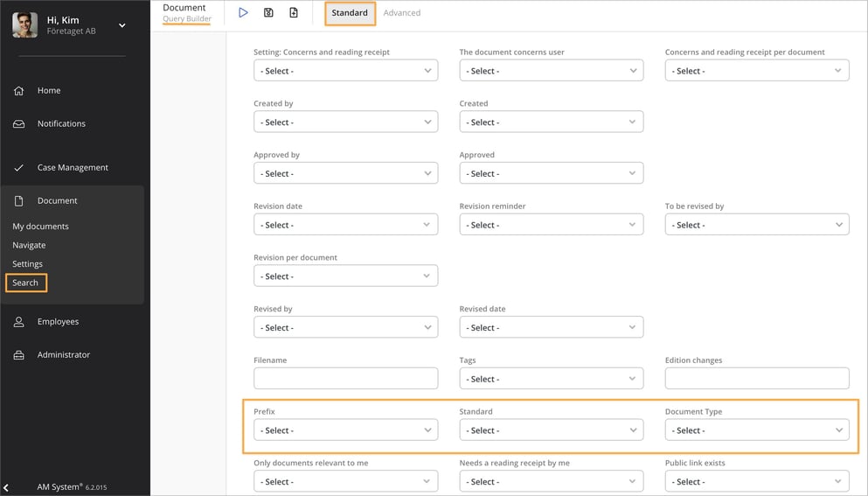
Task: Open Settings under Document
Action: 27,264
